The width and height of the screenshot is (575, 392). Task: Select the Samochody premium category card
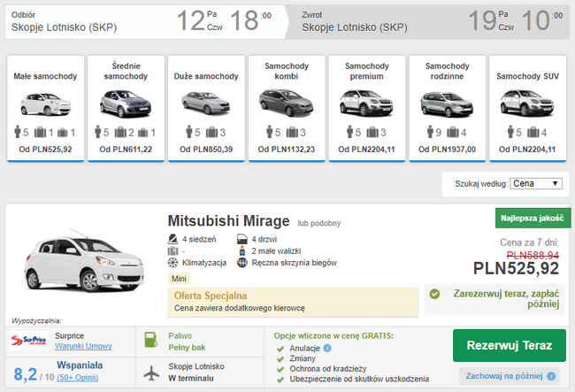pos(367,109)
